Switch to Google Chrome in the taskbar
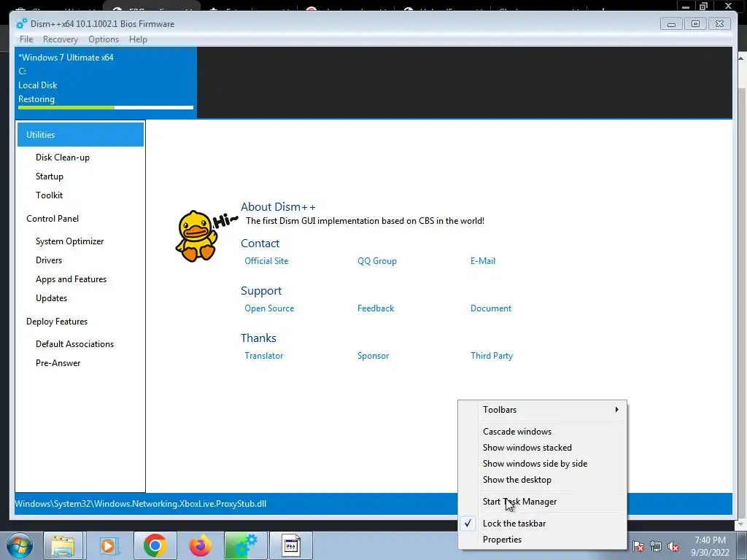Screen dimensions: 747x560 click(x=155, y=545)
